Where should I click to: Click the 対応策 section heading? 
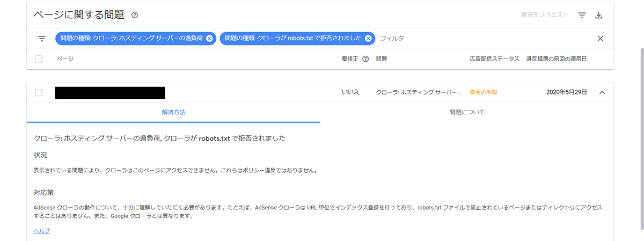coord(43,192)
